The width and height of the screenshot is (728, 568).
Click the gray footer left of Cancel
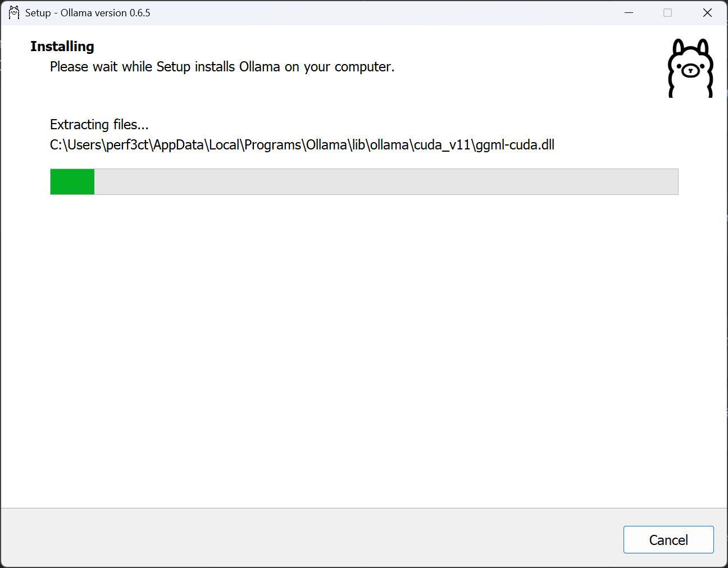(309, 538)
